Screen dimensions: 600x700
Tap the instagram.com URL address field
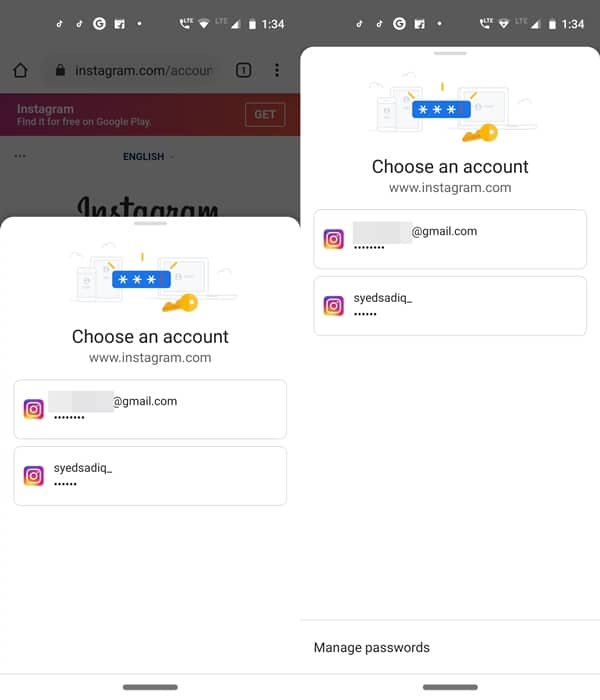pos(133,71)
